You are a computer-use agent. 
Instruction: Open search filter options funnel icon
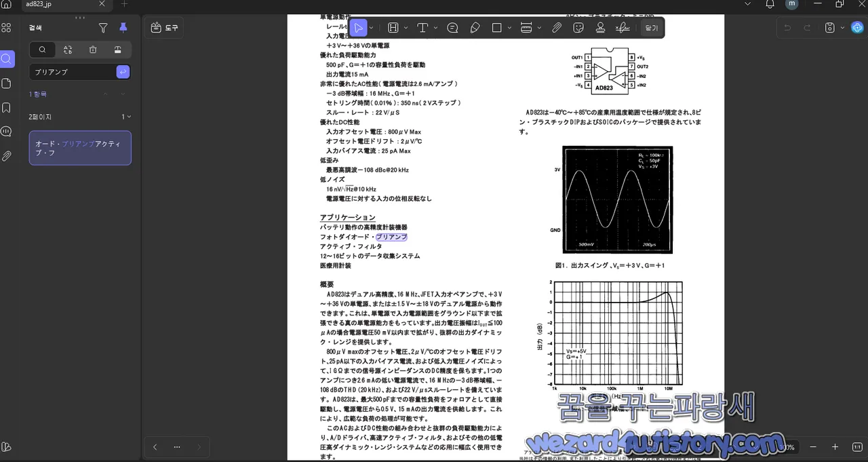(103, 28)
